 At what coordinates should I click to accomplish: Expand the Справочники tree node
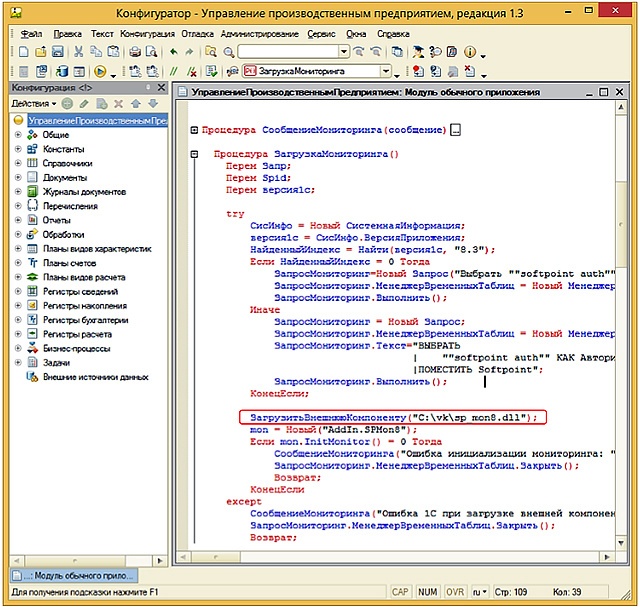(18, 163)
